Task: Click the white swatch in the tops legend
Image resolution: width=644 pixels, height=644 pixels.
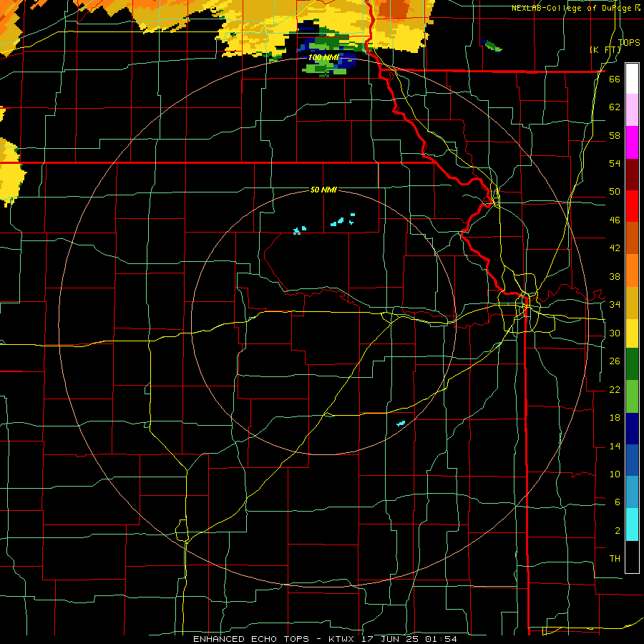Action: click(x=632, y=79)
